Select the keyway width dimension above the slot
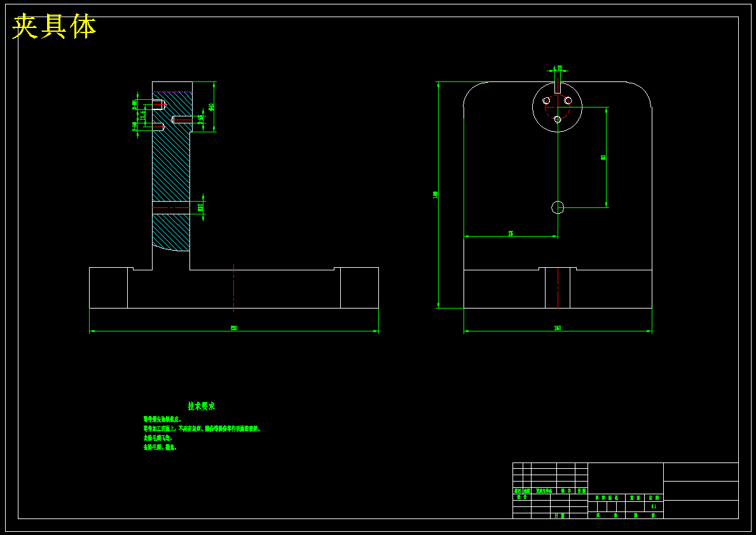Image resolution: width=756 pixels, height=535 pixels. [x=558, y=68]
